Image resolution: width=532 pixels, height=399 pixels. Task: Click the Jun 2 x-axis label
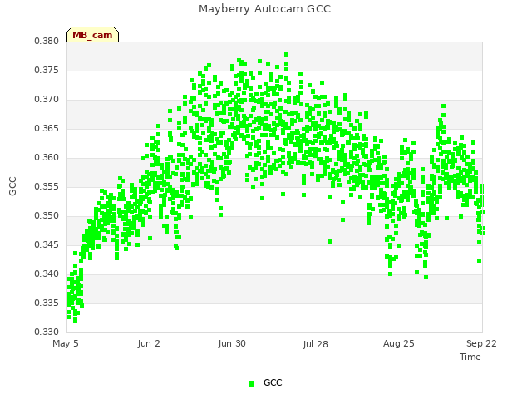[x=149, y=343]
